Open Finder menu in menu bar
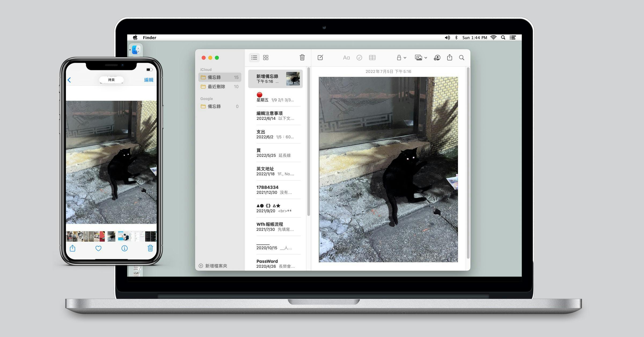Image resolution: width=644 pixels, height=337 pixels. click(149, 38)
